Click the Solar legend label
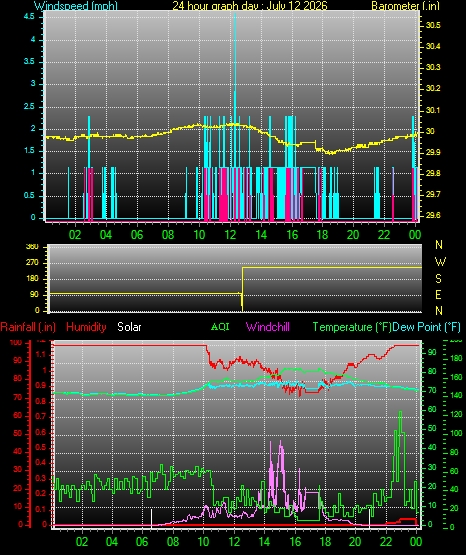This screenshot has height=555, width=466. point(129,327)
